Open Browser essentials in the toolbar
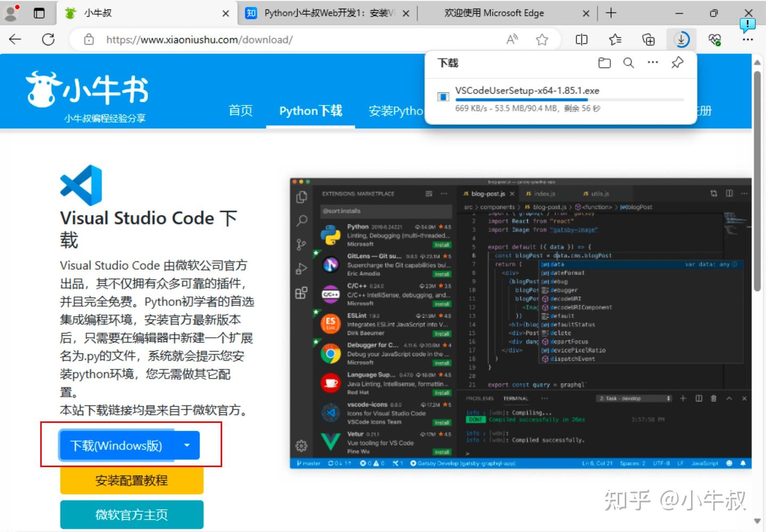The image size is (766, 532). point(715,39)
